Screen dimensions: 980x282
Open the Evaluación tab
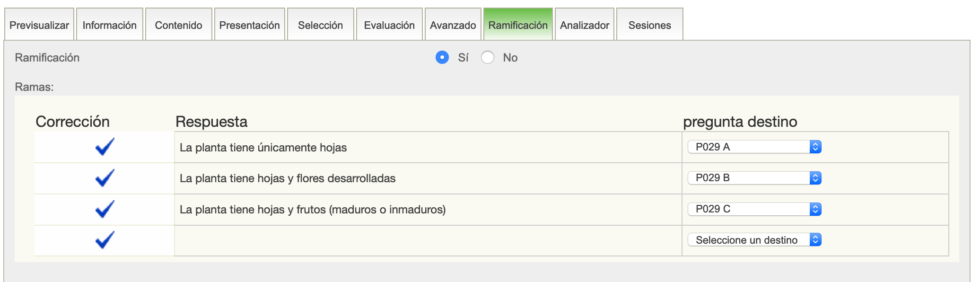click(x=389, y=25)
